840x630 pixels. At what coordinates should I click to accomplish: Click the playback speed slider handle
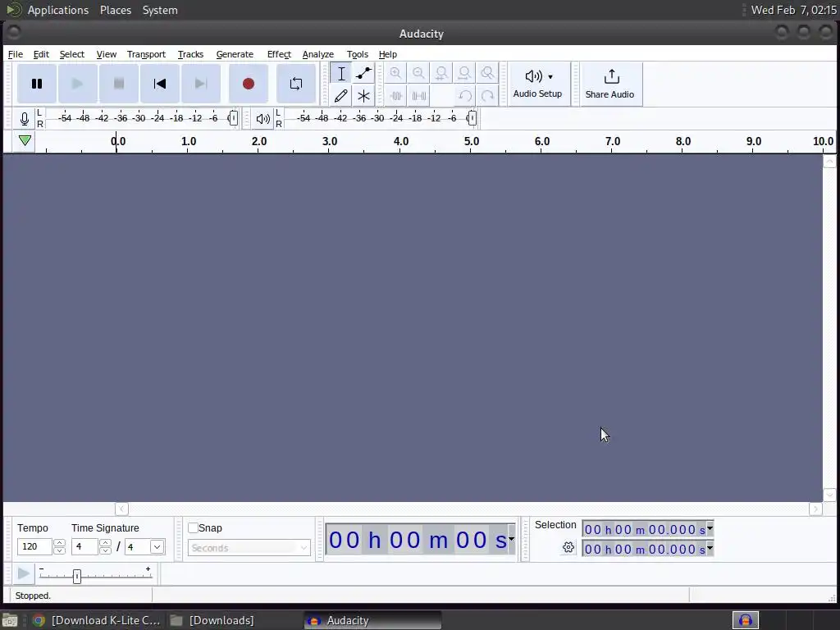tap(77, 576)
